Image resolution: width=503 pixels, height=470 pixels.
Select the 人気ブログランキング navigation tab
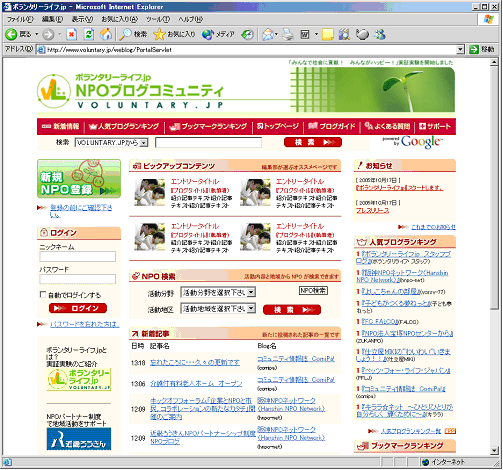tap(124, 126)
